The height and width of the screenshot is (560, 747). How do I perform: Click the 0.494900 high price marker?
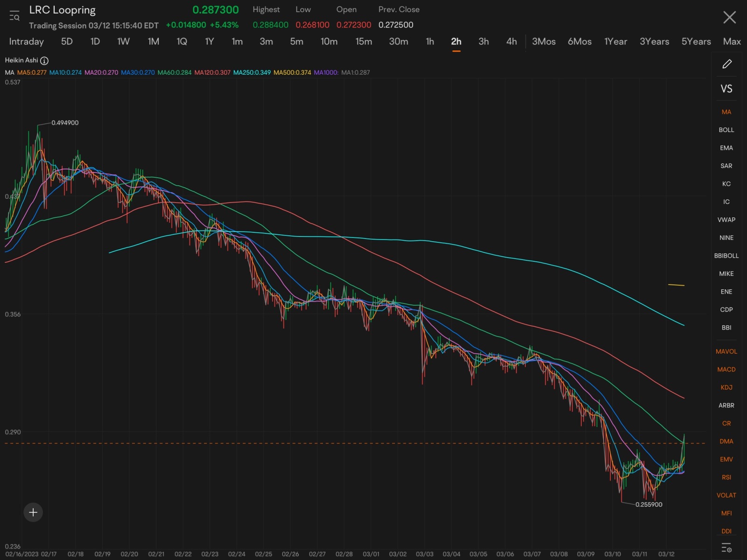tap(65, 123)
